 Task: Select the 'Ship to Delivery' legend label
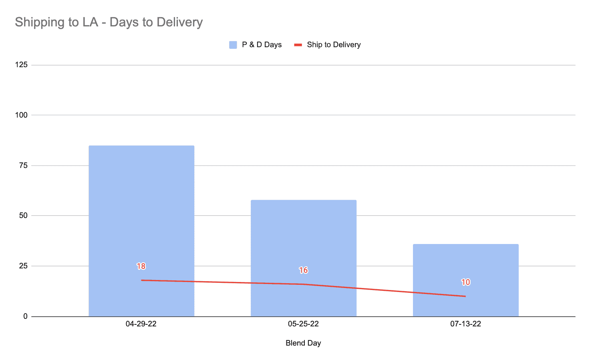[334, 45]
